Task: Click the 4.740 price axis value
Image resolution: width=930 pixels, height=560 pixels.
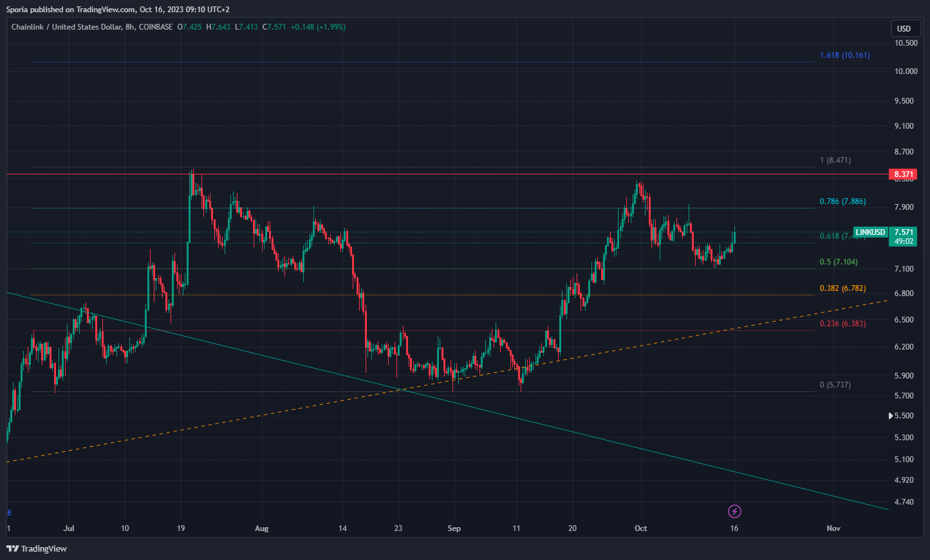Action: (x=904, y=502)
